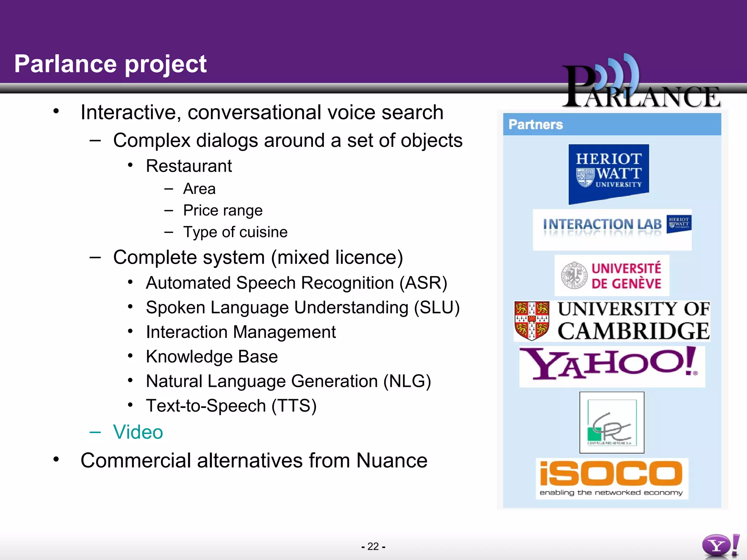Click the Parlance project slide title
Viewport: 747px width, 560px height.
tap(111, 64)
